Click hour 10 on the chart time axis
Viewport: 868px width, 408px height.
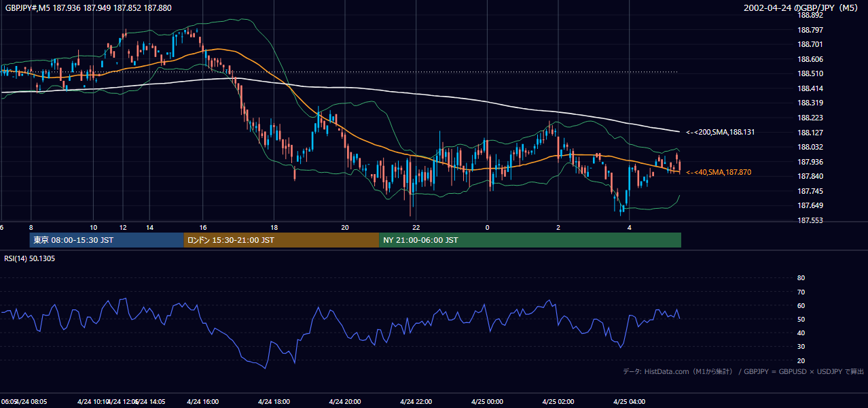[93, 227]
